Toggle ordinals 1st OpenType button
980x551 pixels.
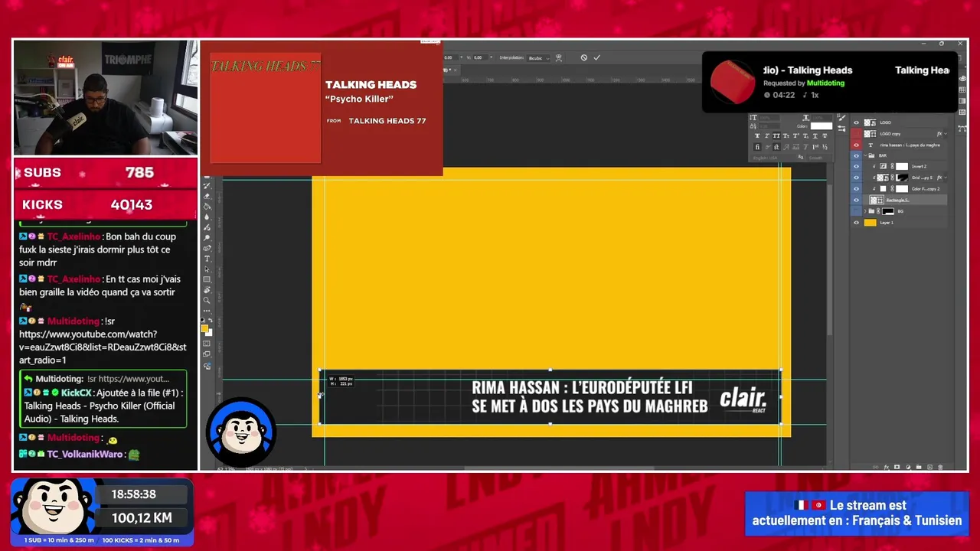(815, 147)
